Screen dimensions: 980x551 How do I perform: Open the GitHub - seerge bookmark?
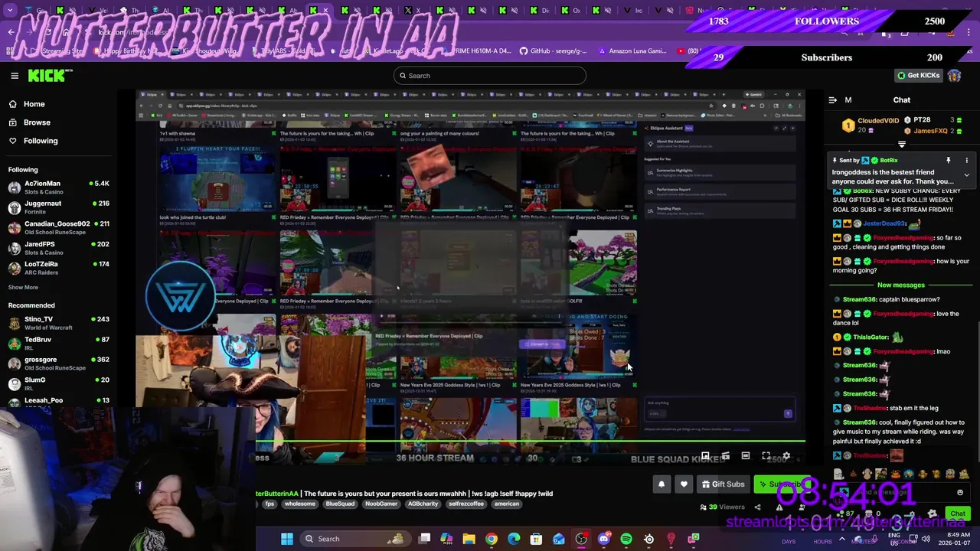click(x=552, y=51)
